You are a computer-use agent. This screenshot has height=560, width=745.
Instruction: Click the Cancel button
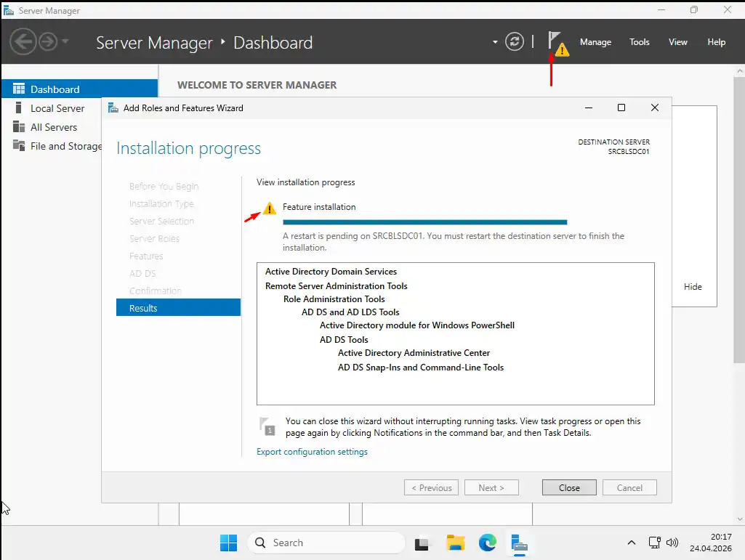[x=629, y=488]
